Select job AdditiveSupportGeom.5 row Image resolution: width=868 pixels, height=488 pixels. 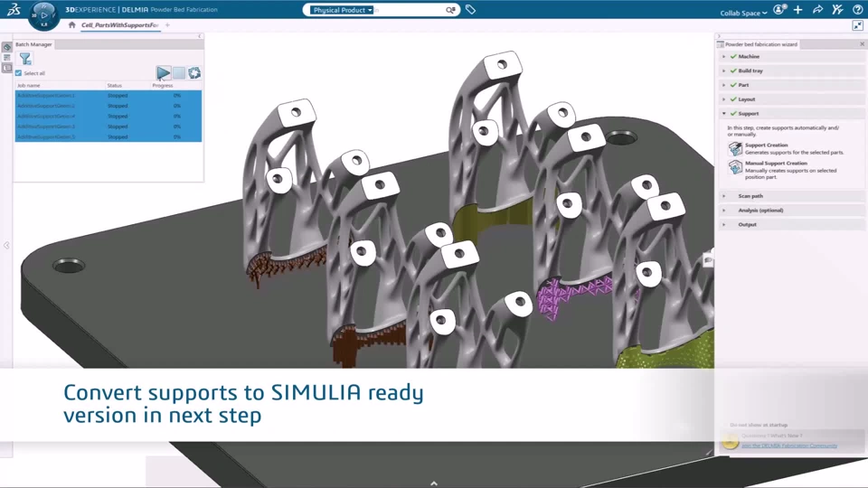click(x=108, y=136)
